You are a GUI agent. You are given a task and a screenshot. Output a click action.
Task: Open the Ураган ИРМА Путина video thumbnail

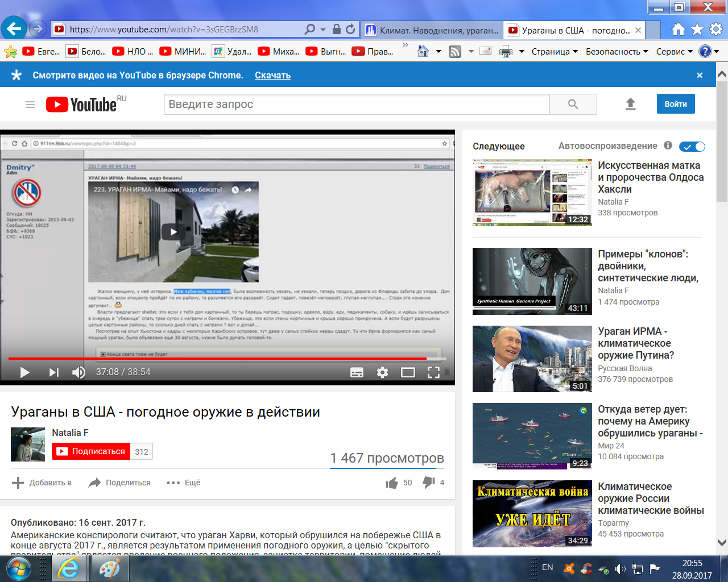pos(532,359)
